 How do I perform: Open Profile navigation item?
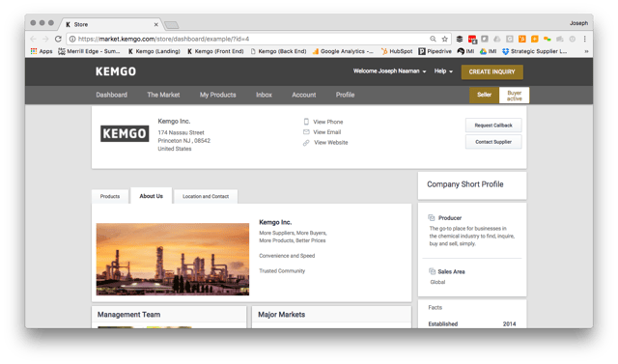345,95
